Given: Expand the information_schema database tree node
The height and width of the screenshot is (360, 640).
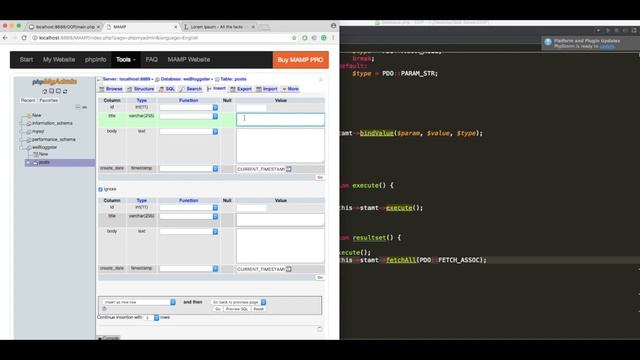Looking at the screenshot, I should (22, 123).
